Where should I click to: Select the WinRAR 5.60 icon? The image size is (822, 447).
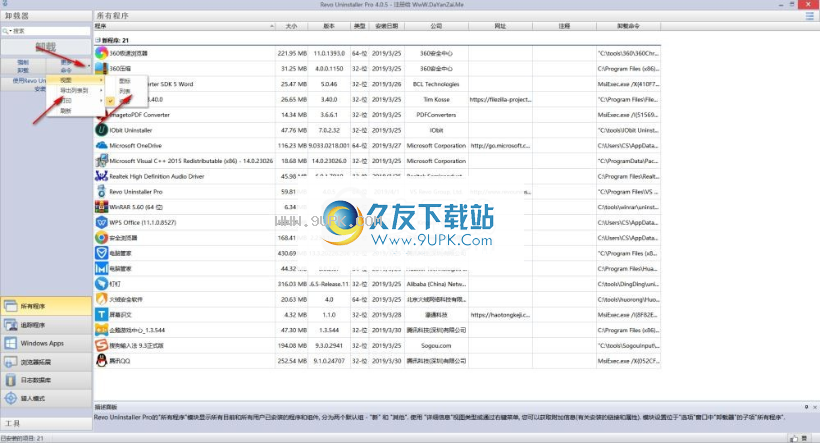[101, 207]
